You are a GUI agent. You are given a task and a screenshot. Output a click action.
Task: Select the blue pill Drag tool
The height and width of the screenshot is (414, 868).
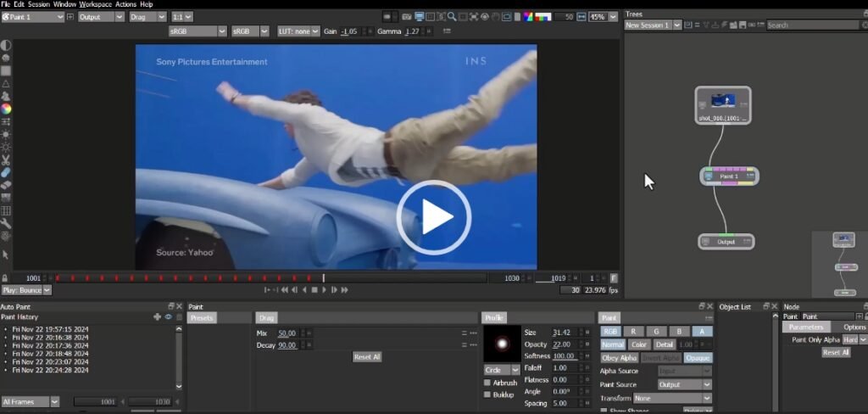click(6, 173)
